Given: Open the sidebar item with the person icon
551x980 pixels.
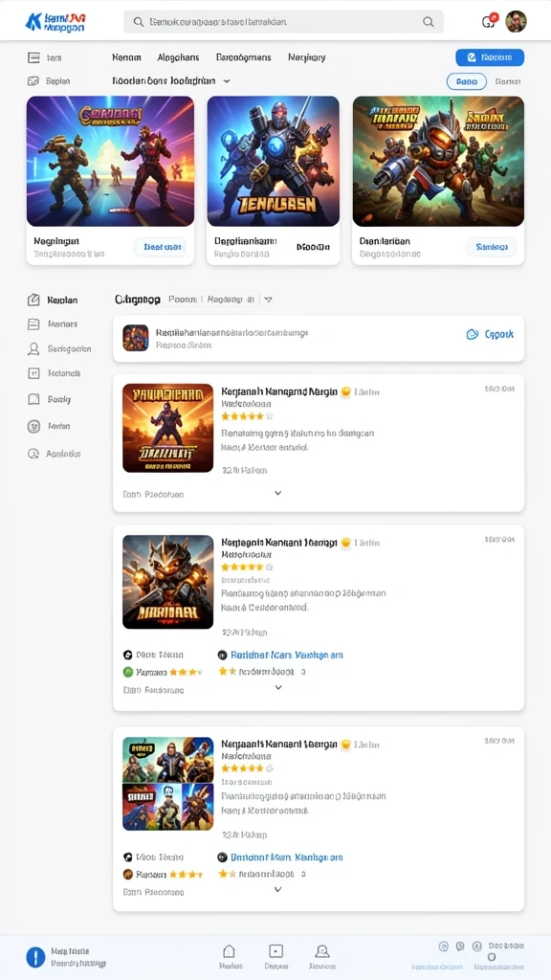Looking at the screenshot, I should pyautogui.click(x=33, y=348).
